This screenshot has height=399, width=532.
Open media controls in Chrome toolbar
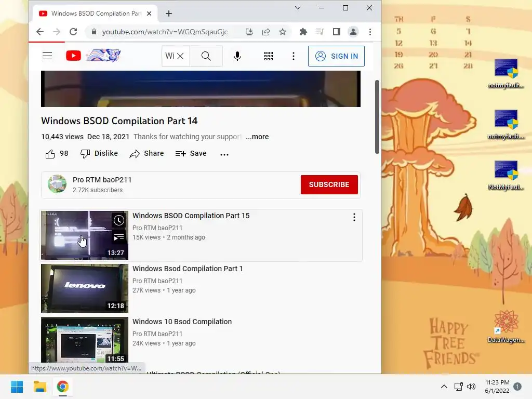pyautogui.click(x=320, y=32)
